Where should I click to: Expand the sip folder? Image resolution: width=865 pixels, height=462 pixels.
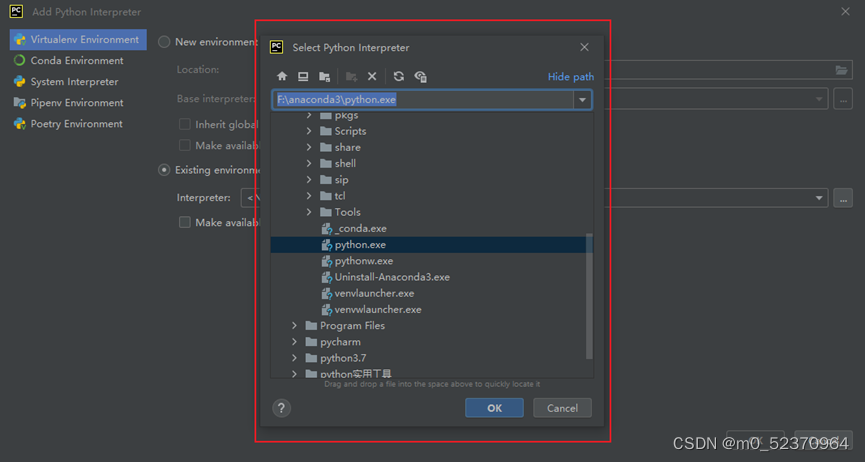(x=309, y=179)
